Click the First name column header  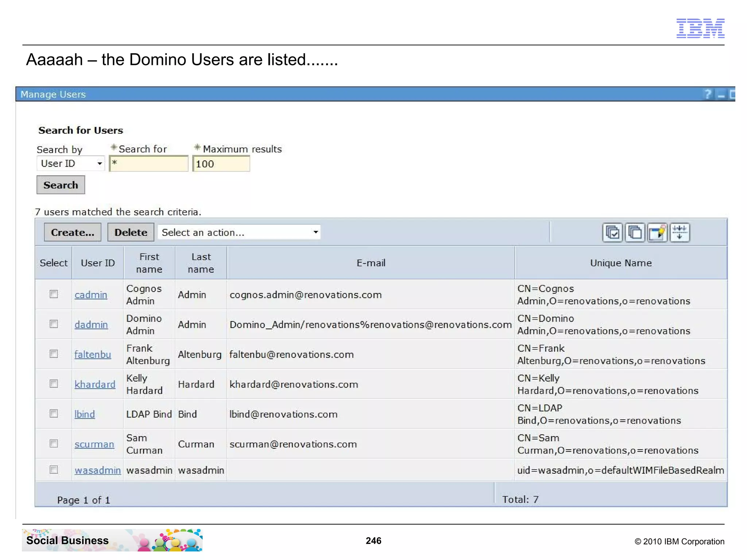tap(149, 263)
